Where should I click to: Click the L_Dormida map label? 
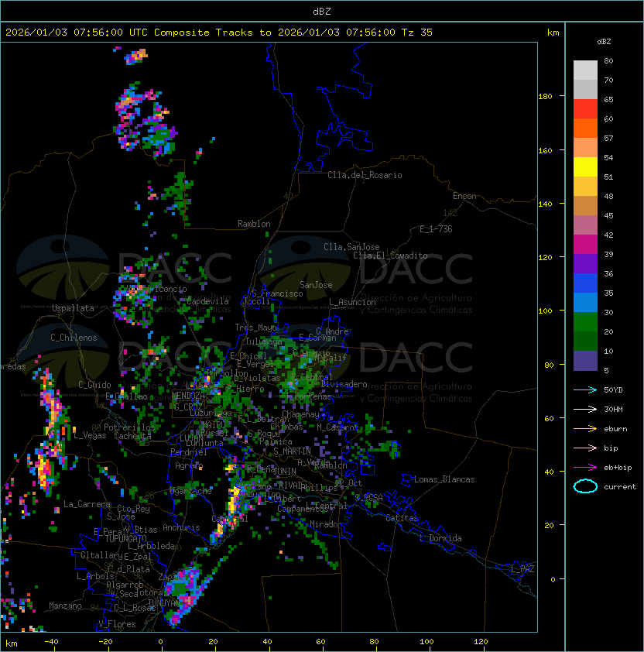pos(440,538)
